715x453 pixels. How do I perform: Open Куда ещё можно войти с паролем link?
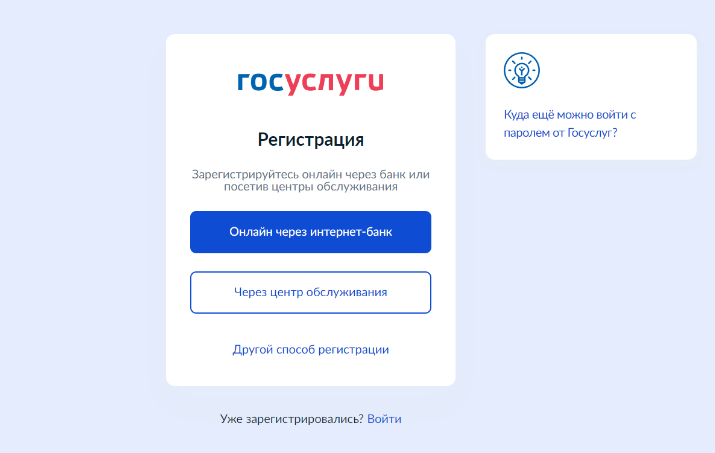pos(570,124)
